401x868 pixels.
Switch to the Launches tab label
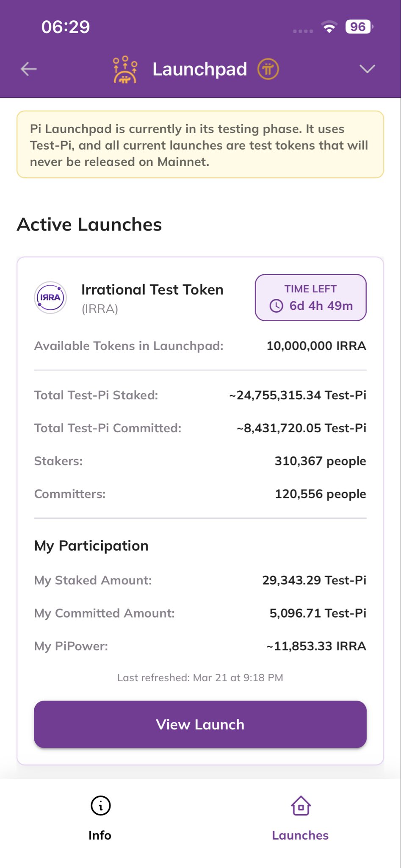point(300,835)
